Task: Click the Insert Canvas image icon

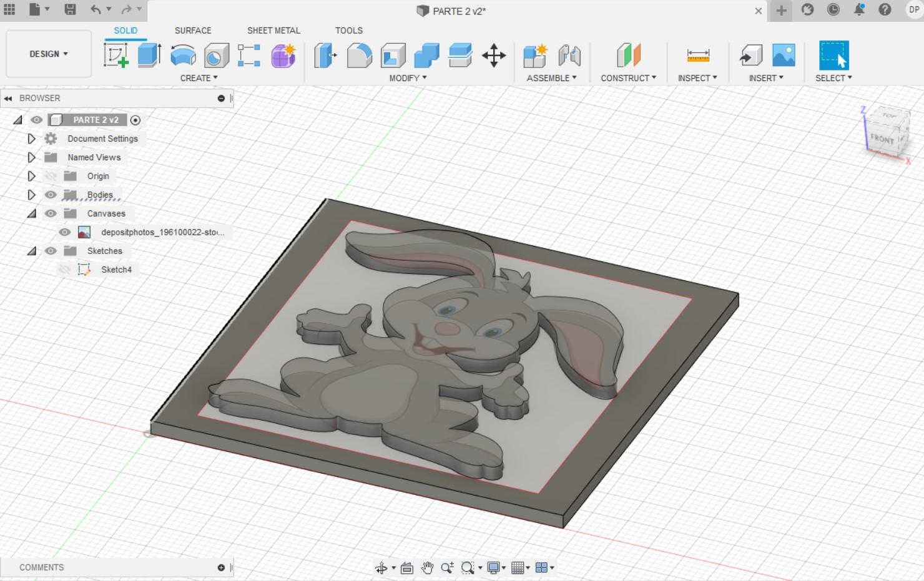Action: point(784,55)
